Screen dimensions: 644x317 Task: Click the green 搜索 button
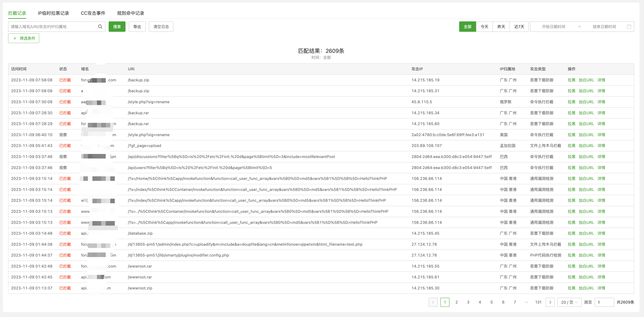tap(117, 27)
